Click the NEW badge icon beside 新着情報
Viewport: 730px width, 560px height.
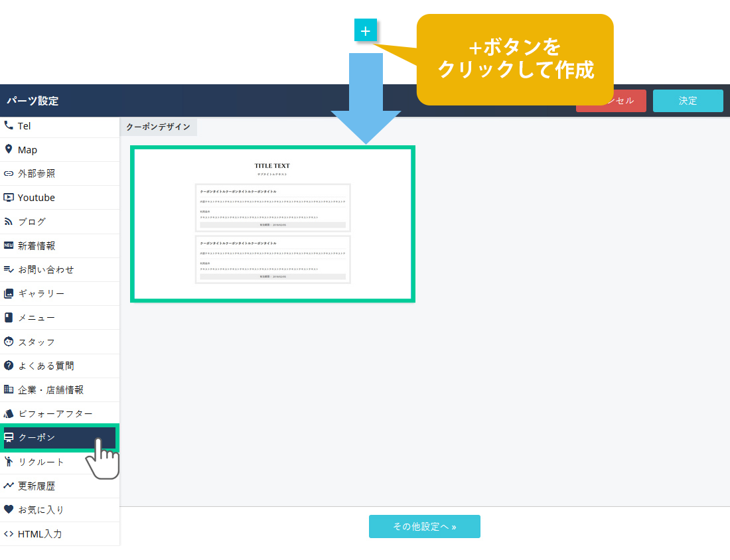click(9, 245)
